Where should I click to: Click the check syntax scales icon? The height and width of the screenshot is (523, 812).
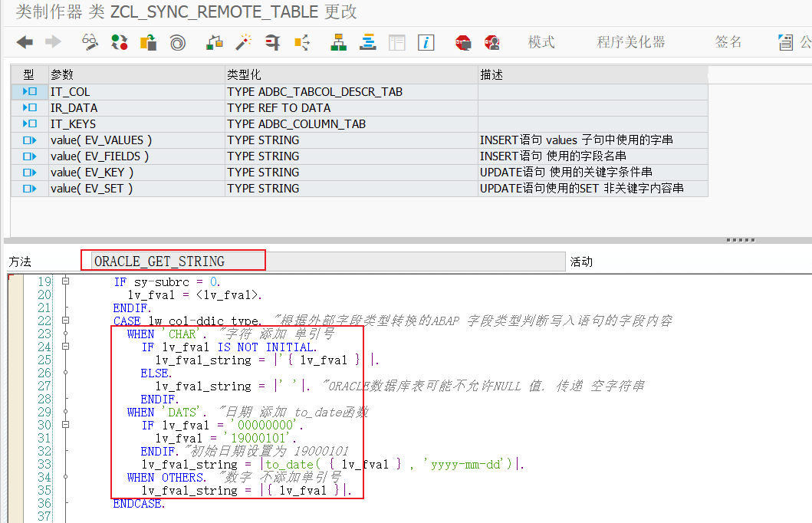coord(214,42)
